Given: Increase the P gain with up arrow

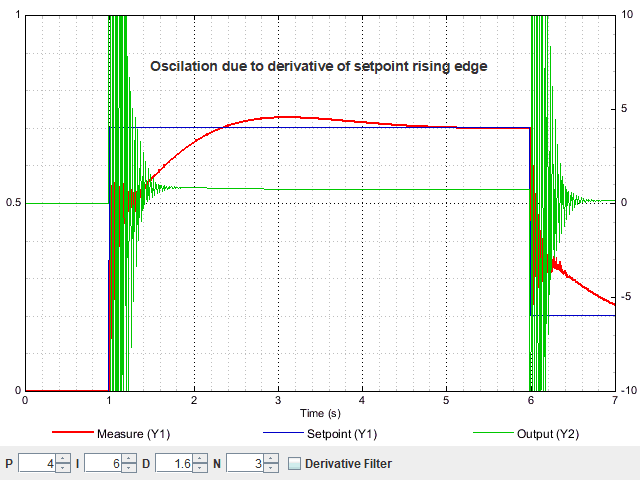Looking at the screenshot, I should [x=62, y=459].
